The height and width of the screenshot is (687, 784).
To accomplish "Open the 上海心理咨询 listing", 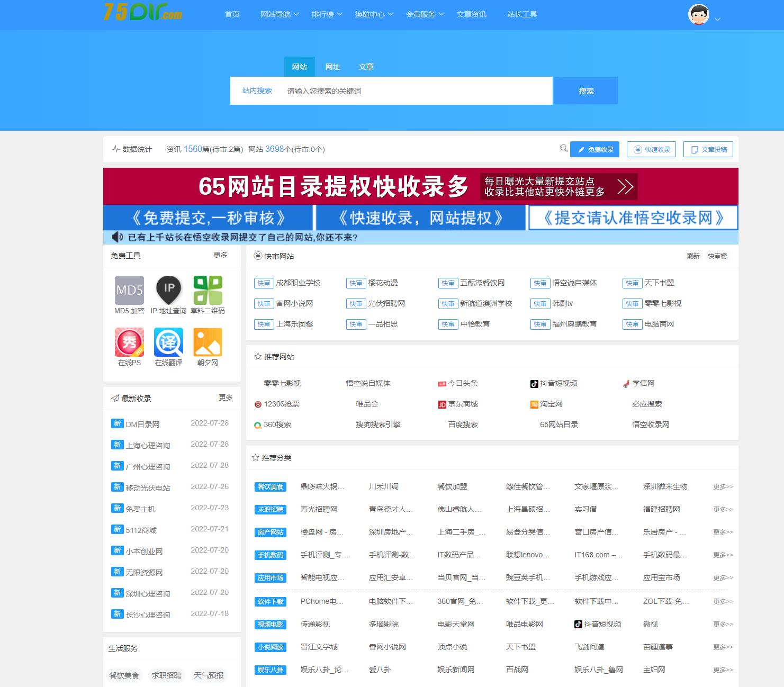I will coord(148,446).
